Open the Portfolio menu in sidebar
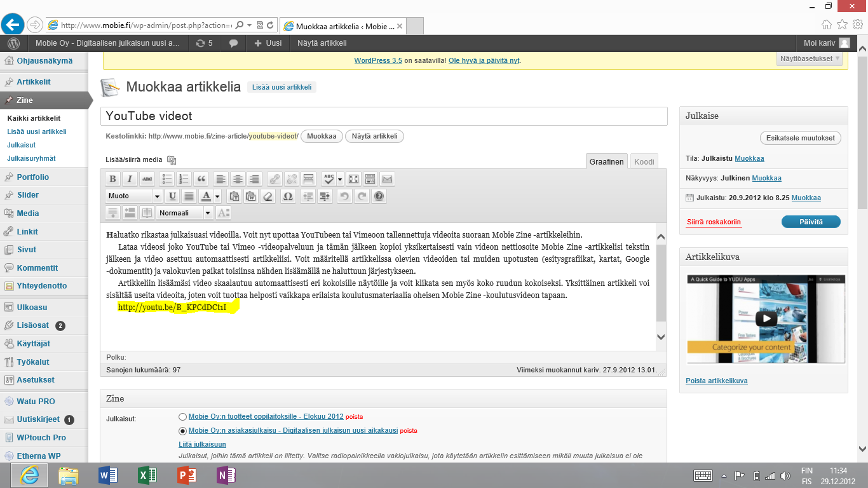868x488 pixels. point(33,177)
